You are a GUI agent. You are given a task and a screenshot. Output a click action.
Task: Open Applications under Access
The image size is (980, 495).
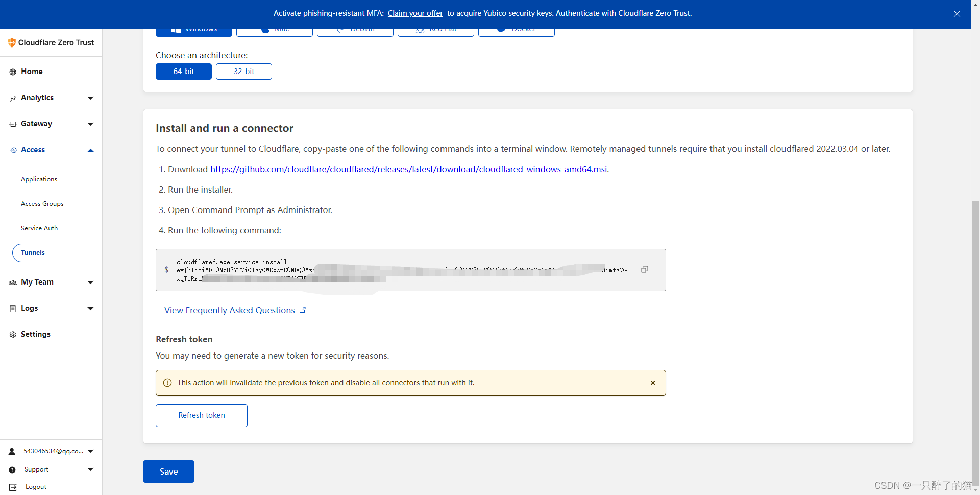[39, 179]
